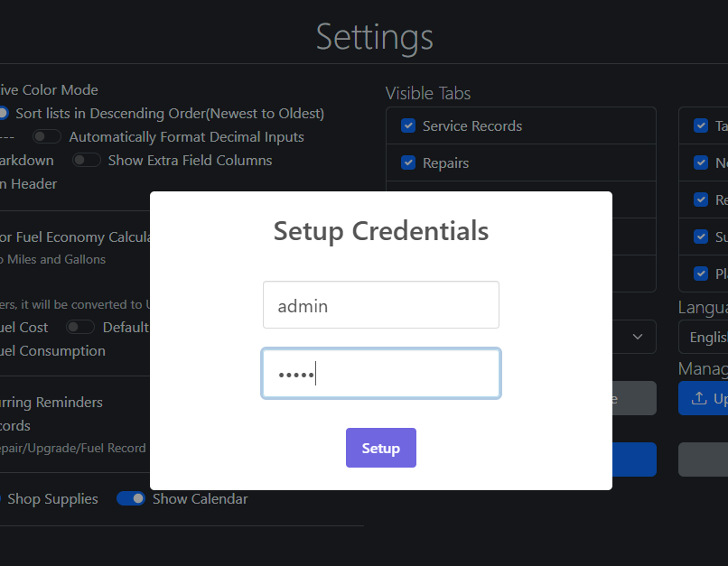The width and height of the screenshot is (728, 566).
Task: Enable Automatically Format Decimal Inputs toggle
Action: (47, 137)
